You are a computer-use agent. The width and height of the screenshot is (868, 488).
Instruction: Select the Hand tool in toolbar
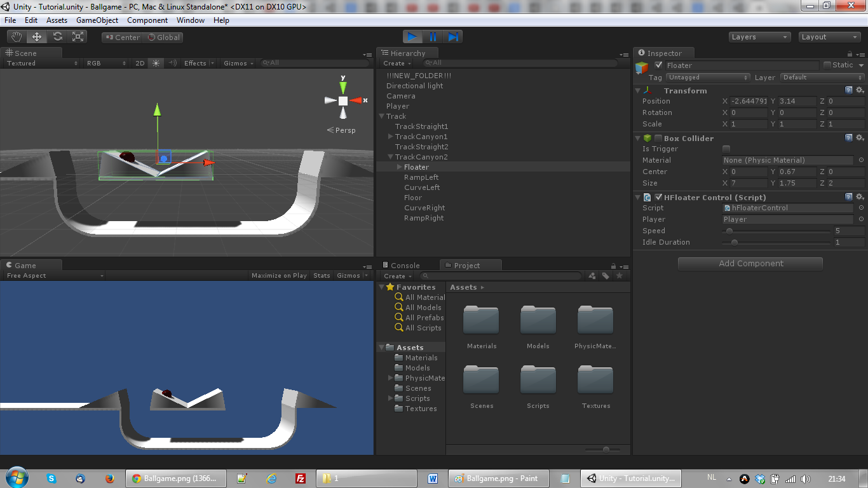tap(16, 37)
